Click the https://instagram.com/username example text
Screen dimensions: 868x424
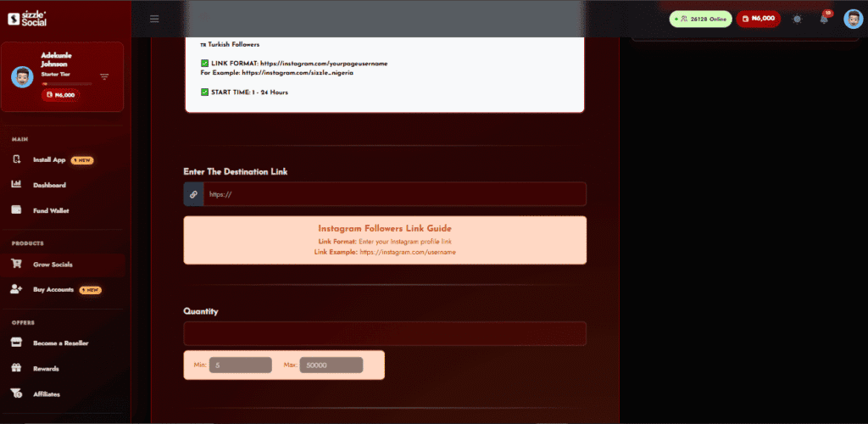408,252
